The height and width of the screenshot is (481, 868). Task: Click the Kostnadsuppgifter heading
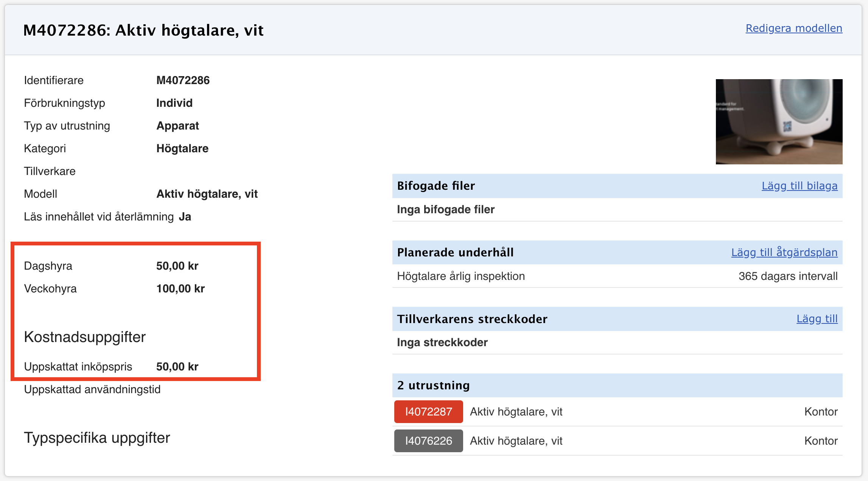(85, 337)
